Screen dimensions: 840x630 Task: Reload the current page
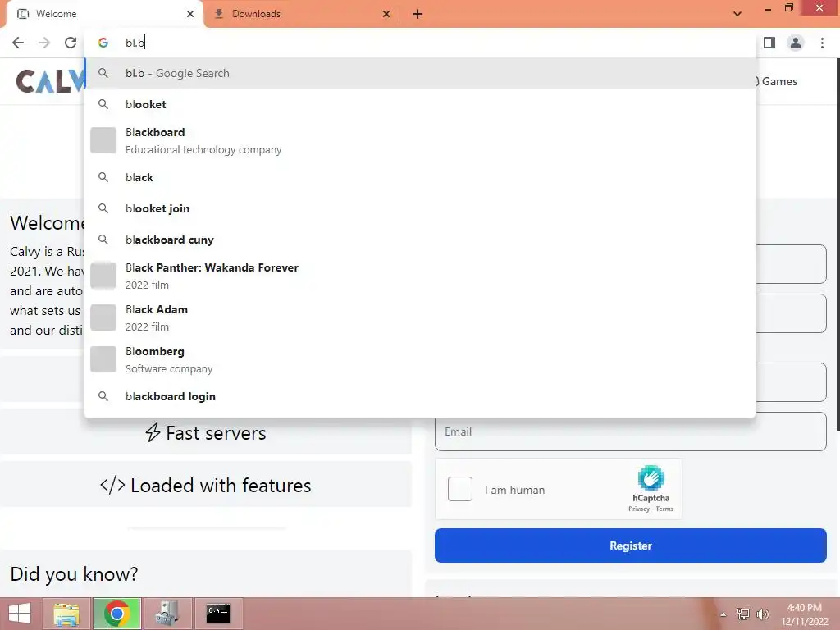point(71,43)
